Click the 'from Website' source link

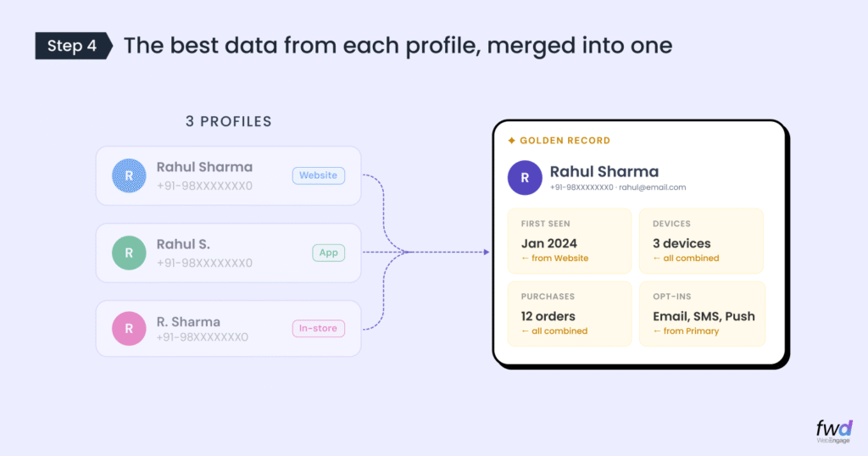(x=554, y=259)
